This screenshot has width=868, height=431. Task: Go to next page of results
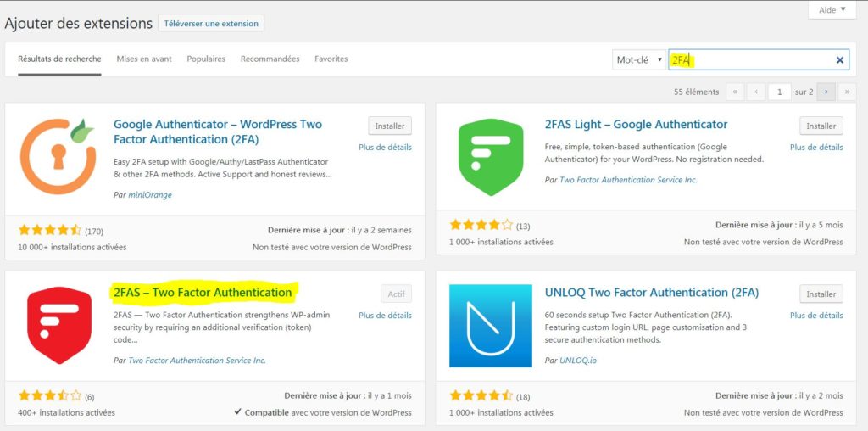pyautogui.click(x=826, y=92)
